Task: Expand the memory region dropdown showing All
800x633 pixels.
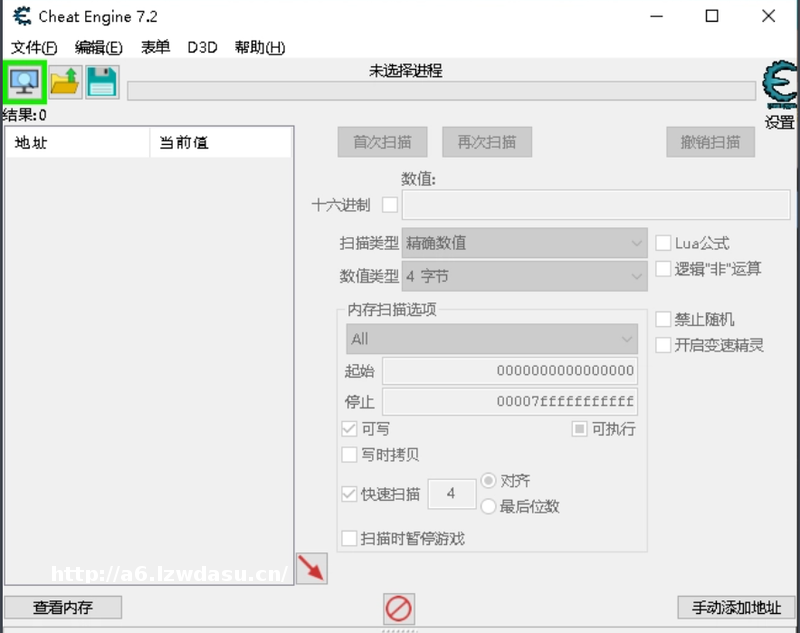Action: coord(491,339)
